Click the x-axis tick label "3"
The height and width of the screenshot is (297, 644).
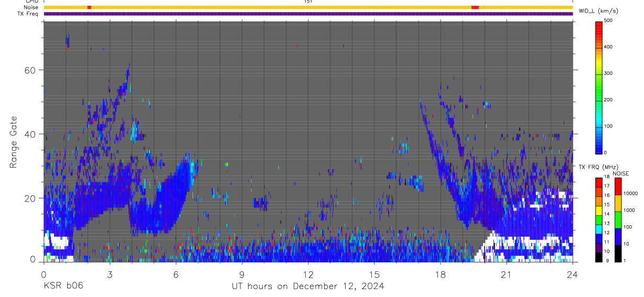click(x=110, y=274)
